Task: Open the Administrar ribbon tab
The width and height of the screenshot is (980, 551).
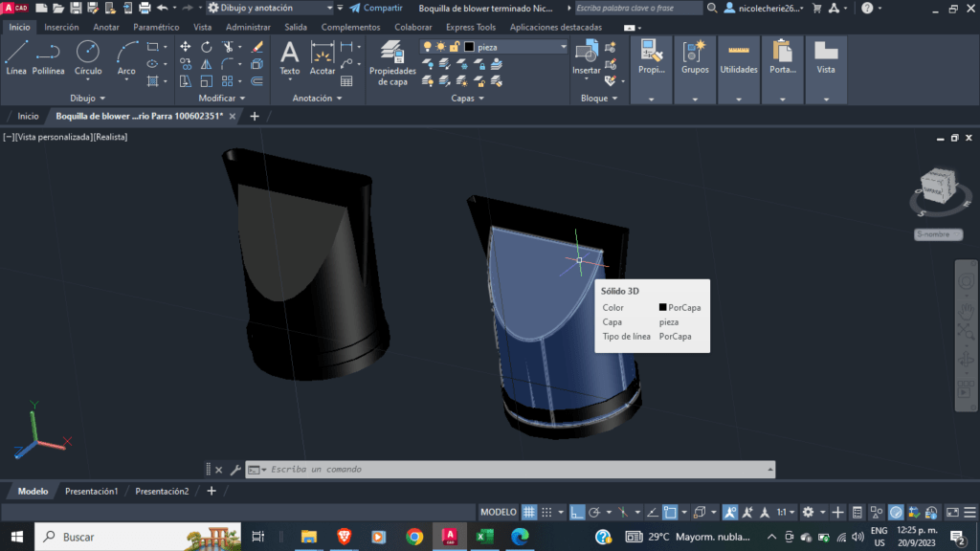Action: click(x=248, y=28)
